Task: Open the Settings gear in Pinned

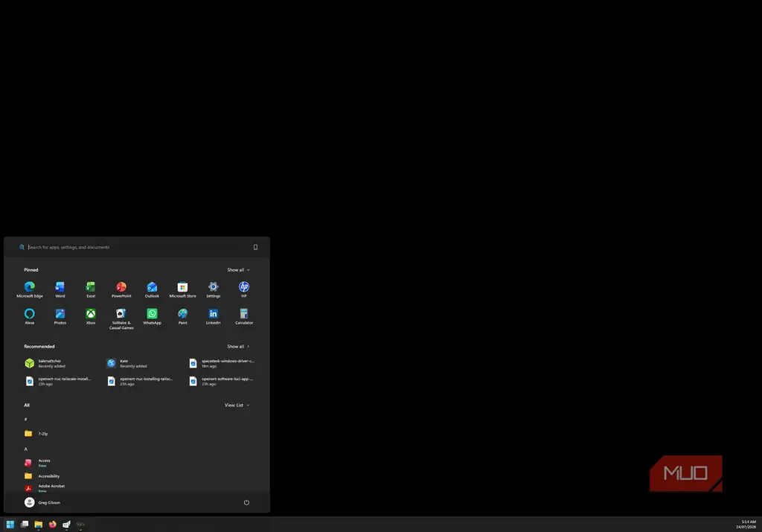Action: point(214,289)
